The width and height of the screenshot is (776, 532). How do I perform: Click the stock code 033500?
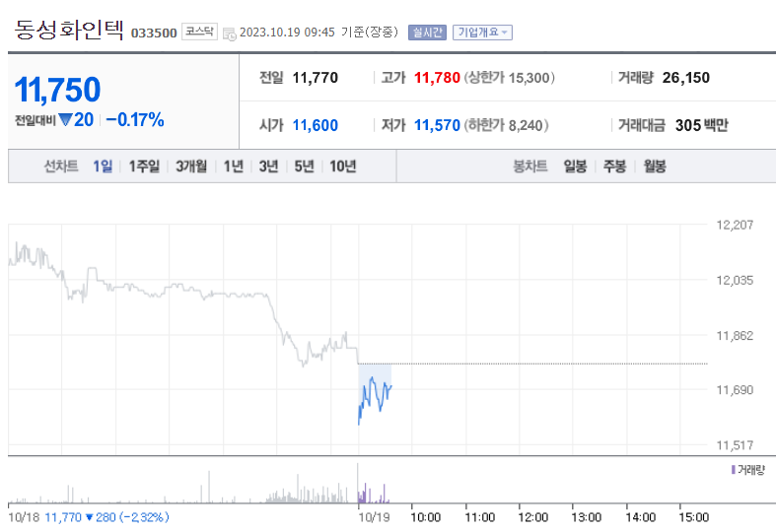154,33
